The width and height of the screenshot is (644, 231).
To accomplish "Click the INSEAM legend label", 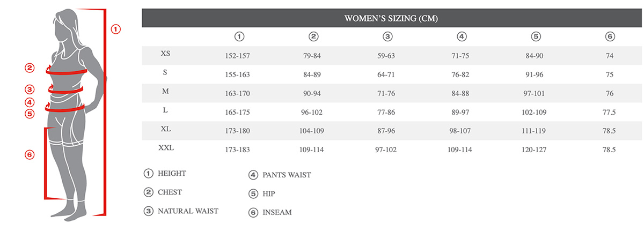I will (277, 212).
